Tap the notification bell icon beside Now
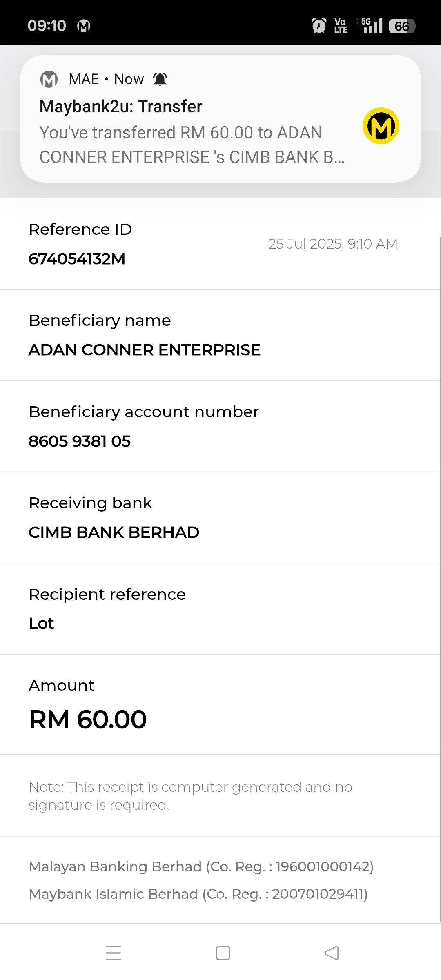 (x=160, y=79)
